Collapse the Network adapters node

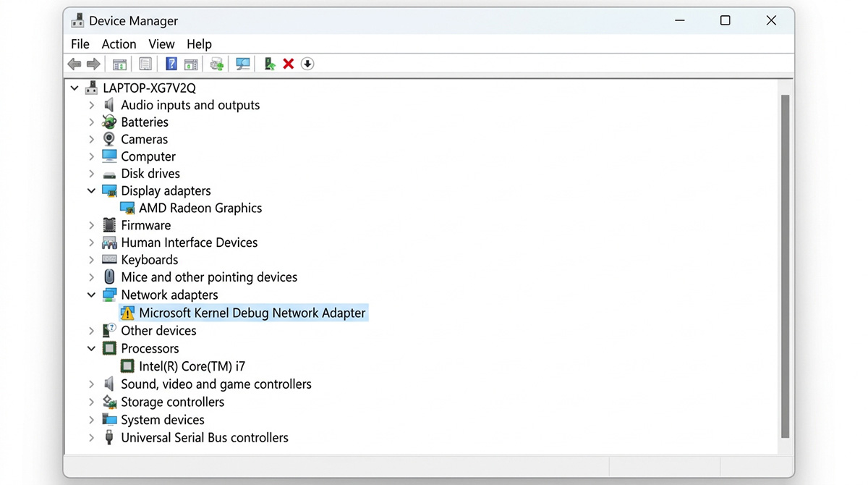click(x=91, y=295)
